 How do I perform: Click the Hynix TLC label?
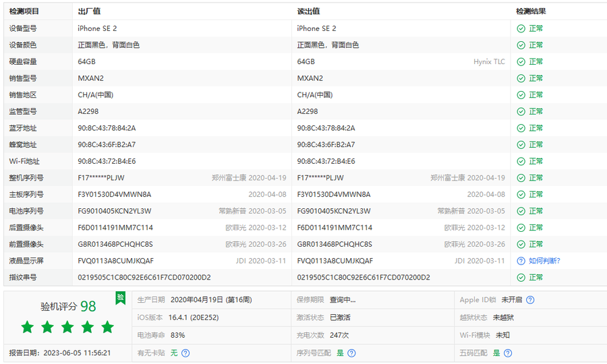pos(490,62)
